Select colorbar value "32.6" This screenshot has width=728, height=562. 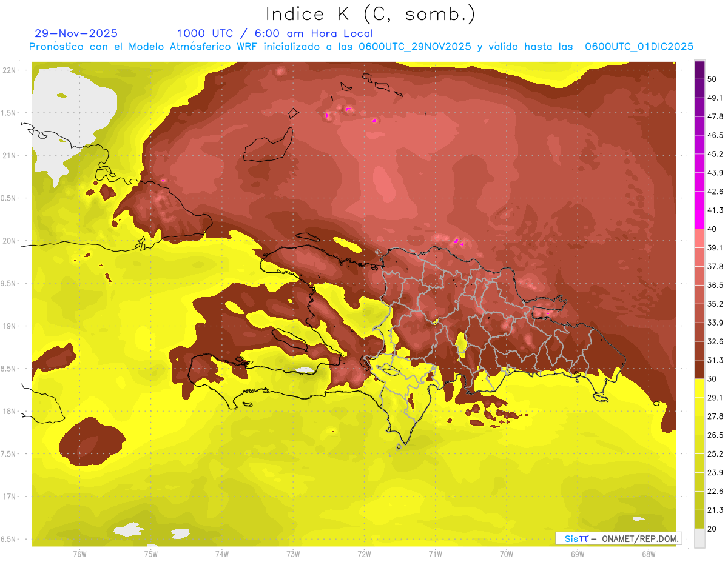(715, 341)
